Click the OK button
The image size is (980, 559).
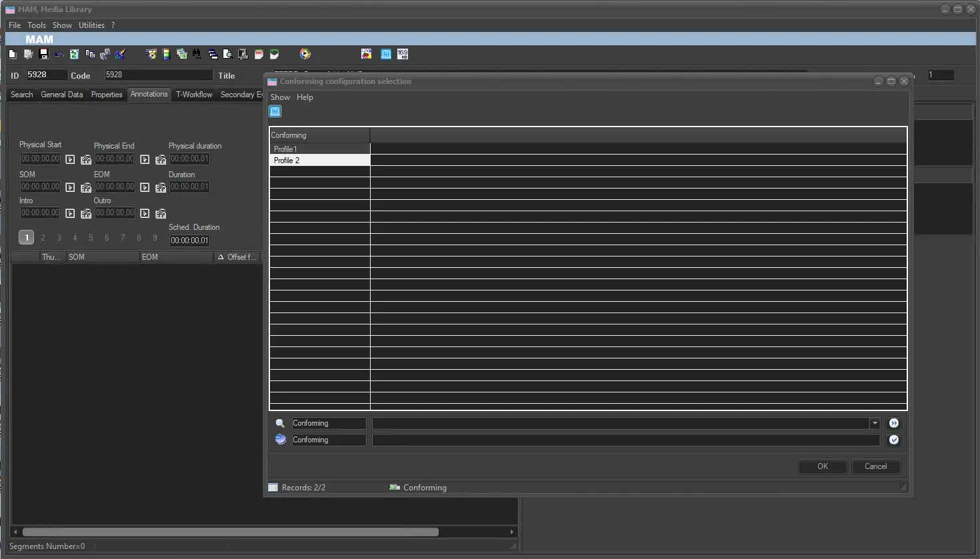[x=823, y=466]
